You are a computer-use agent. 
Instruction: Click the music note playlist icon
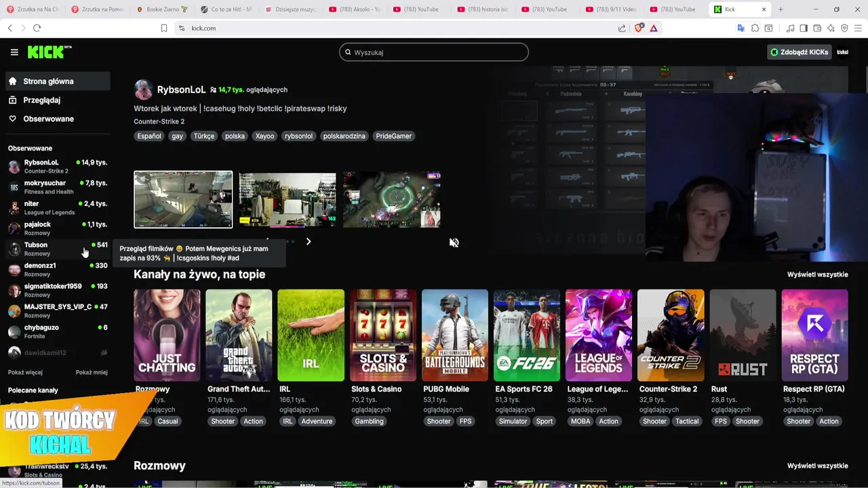point(790,28)
